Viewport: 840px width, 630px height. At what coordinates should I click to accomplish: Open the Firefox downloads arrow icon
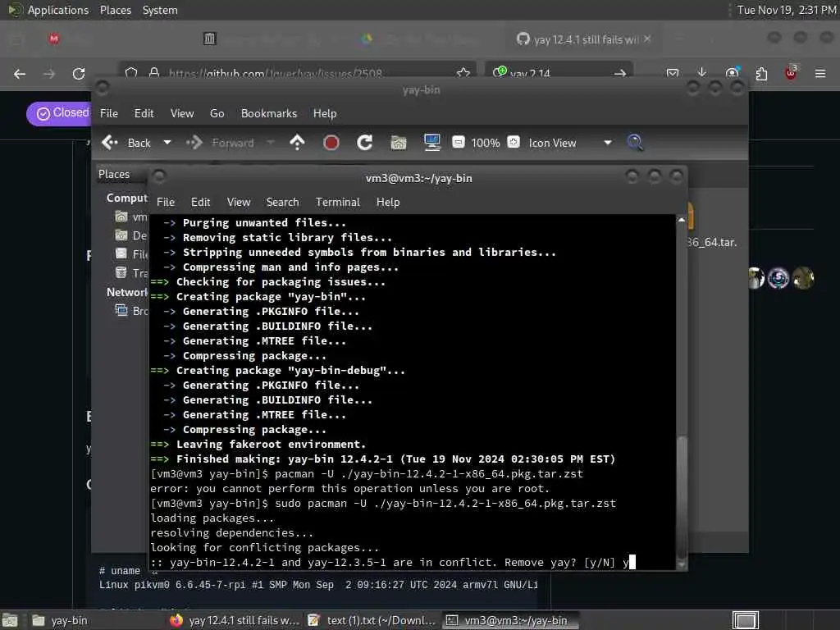[x=702, y=73]
